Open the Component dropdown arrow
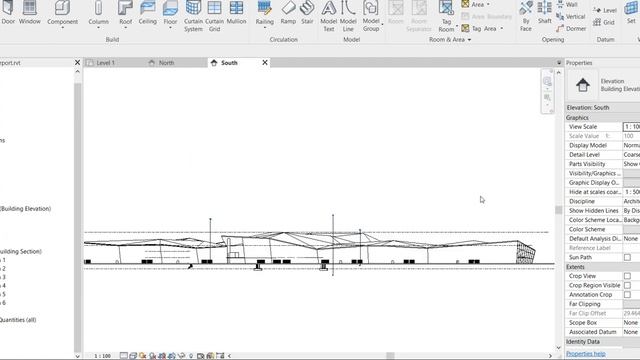The image size is (640, 360). 62,28
